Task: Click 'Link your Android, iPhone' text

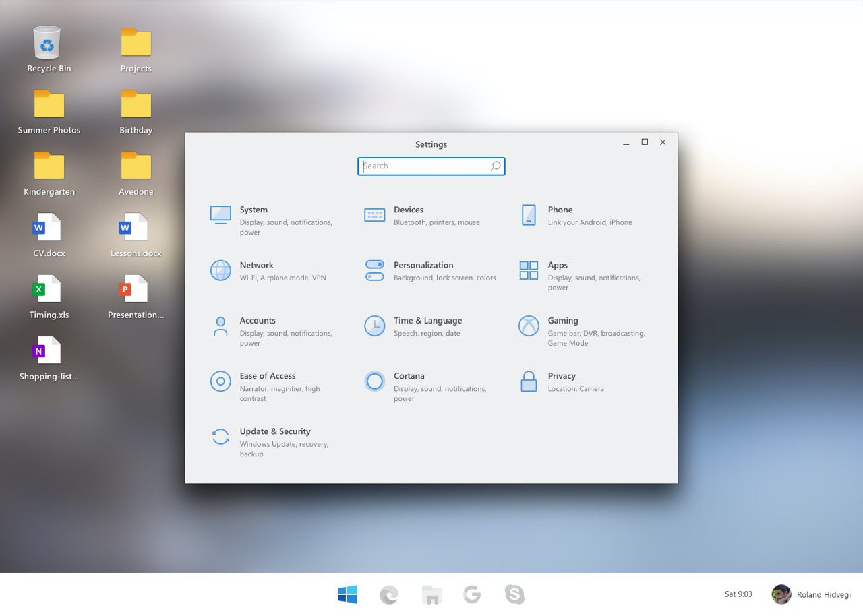Action: tap(590, 222)
